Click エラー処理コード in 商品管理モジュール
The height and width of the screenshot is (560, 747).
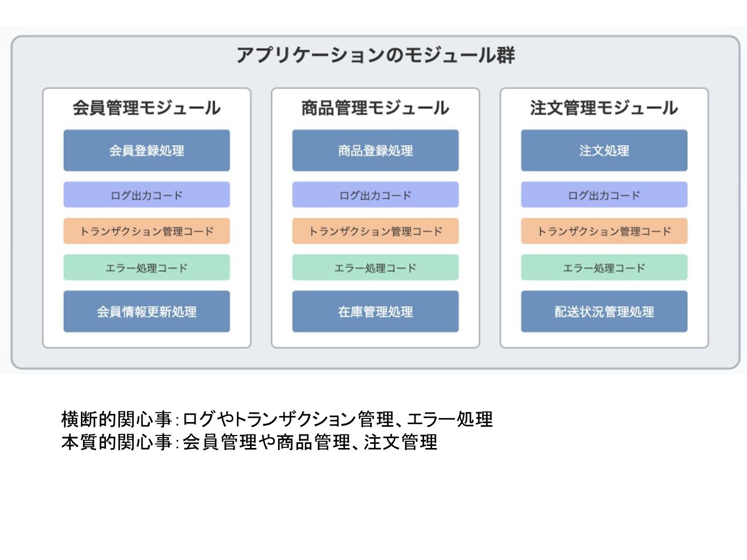tap(376, 268)
